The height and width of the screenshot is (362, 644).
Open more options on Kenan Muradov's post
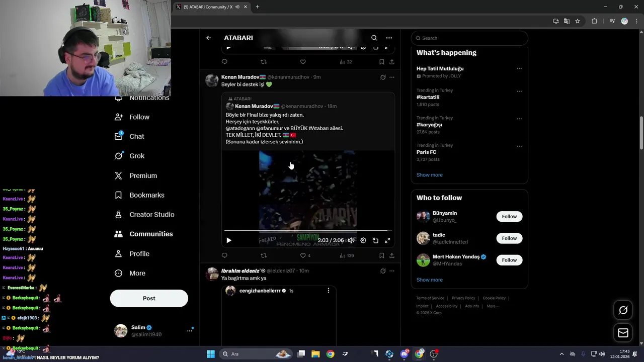pos(392,77)
